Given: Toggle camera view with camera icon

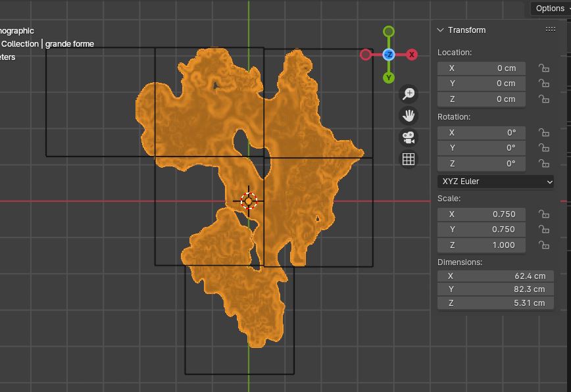Looking at the screenshot, I should 409,138.
